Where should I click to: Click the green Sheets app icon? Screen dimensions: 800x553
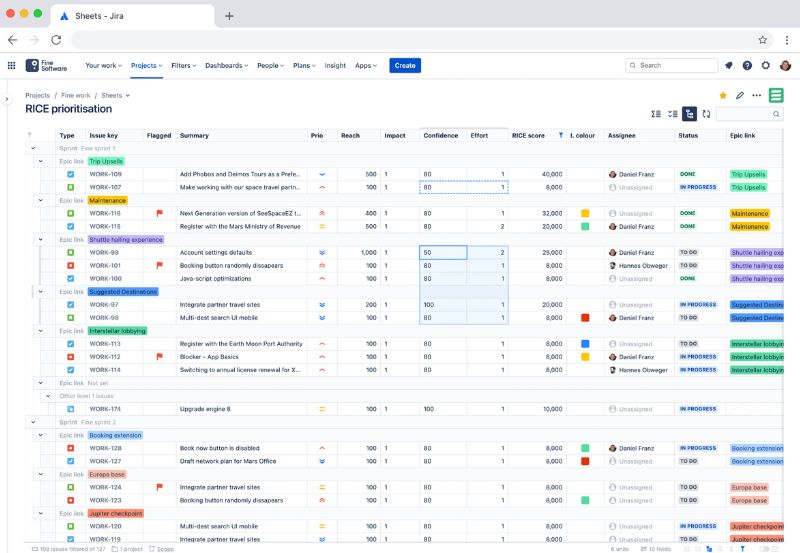pyautogui.click(x=776, y=95)
